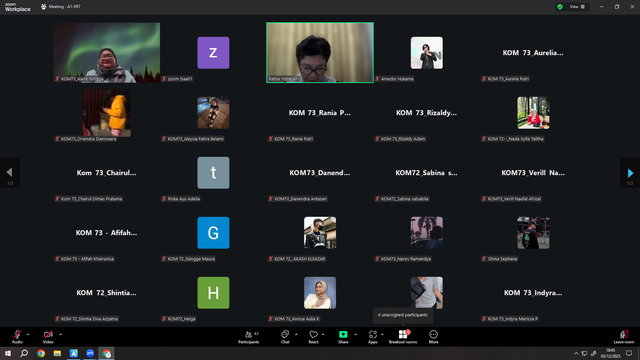Expand reaction options arrow beside React
This screenshot has width=640, height=360.
pyautogui.click(x=323, y=334)
